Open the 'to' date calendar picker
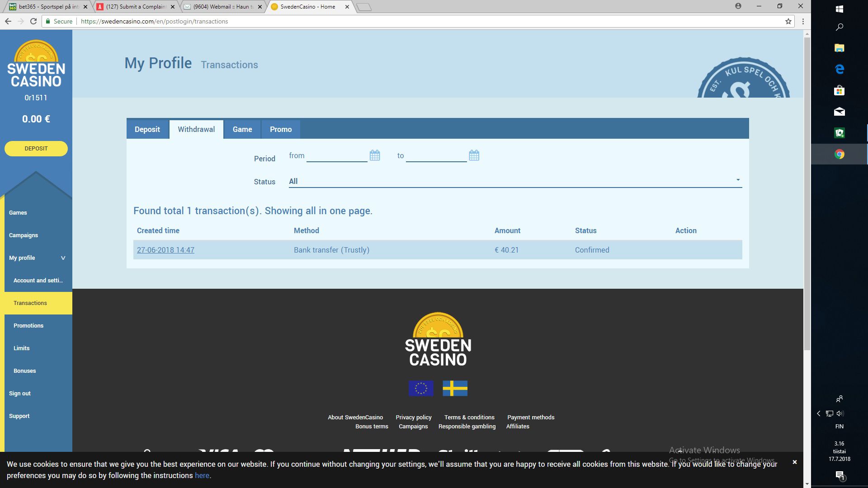The height and width of the screenshot is (488, 868). click(474, 155)
